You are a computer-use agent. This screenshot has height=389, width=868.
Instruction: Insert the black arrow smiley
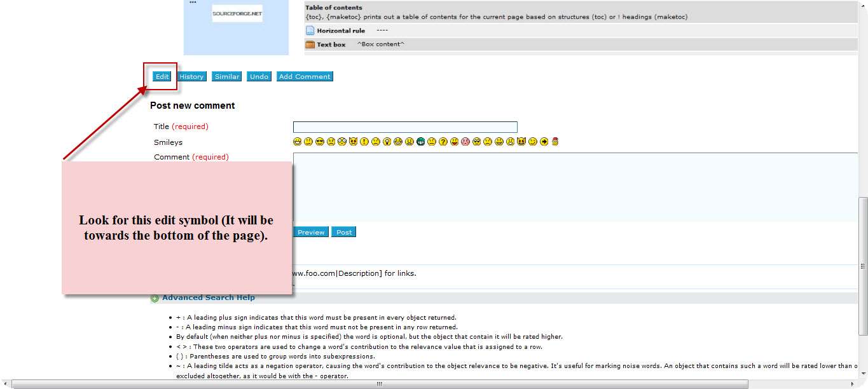coord(544,142)
